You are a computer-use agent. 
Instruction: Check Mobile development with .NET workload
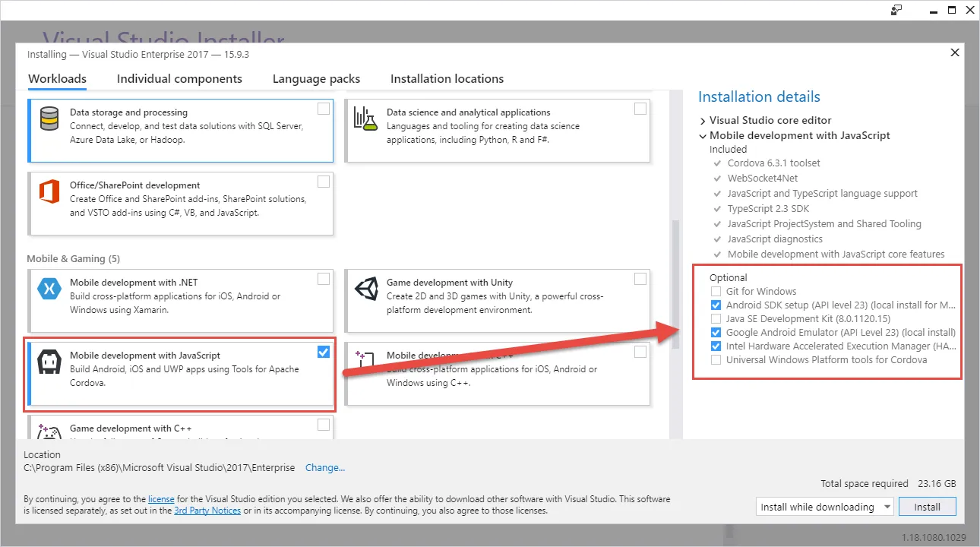(x=324, y=279)
